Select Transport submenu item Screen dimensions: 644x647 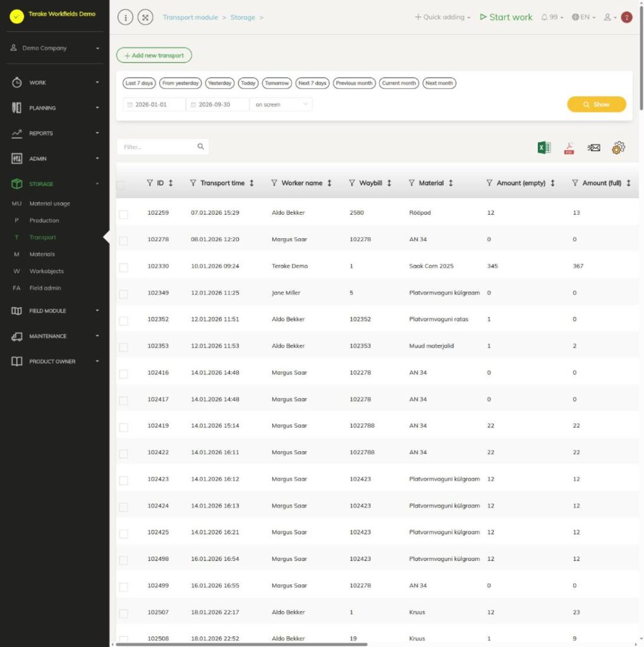tap(42, 238)
